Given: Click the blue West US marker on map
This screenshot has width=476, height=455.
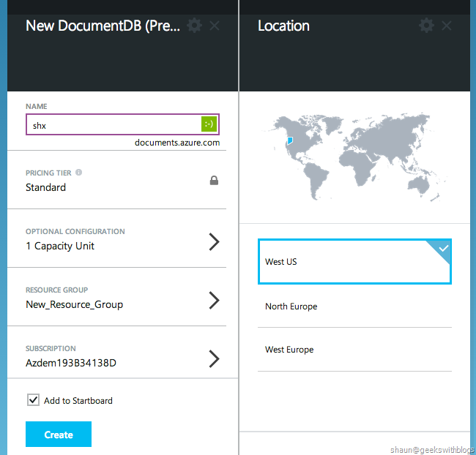Looking at the screenshot, I should tap(290, 140).
